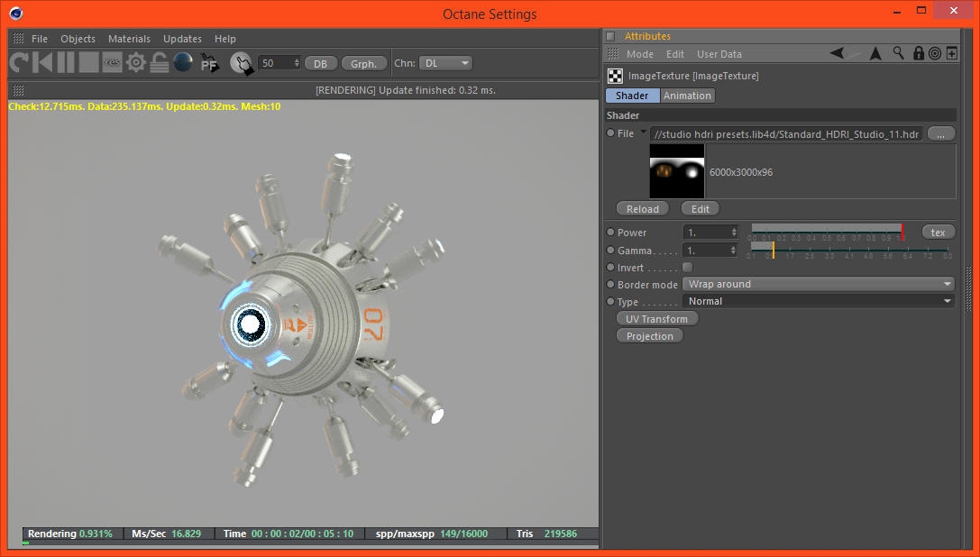Click the Grph. button
Image resolution: width=980 pixels, height=557 pixels.
pos(363,64)
